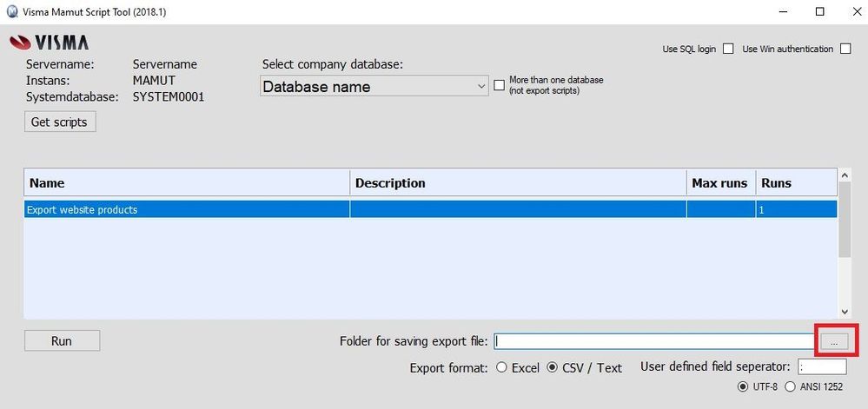Viewport: 868px width, 409px height.
Task: Click the Run button
Action: 62,341
